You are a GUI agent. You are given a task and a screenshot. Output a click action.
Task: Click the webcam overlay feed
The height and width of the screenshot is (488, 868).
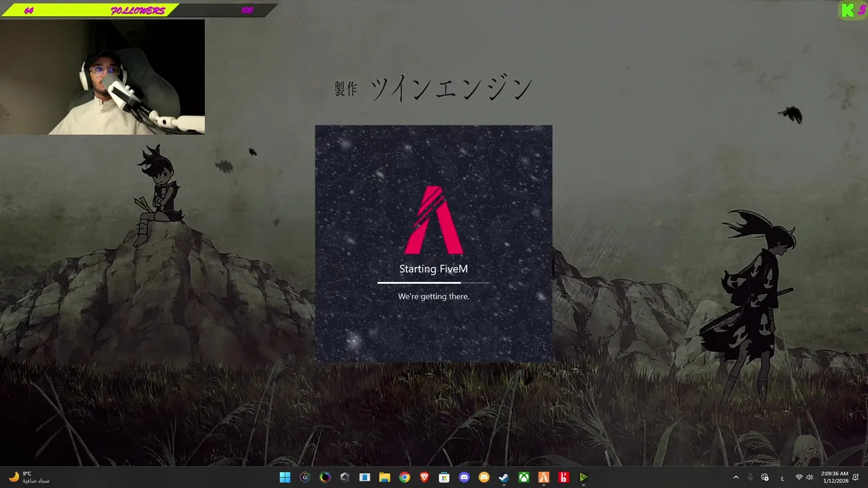pyautogui.click(x=102, y=77)
